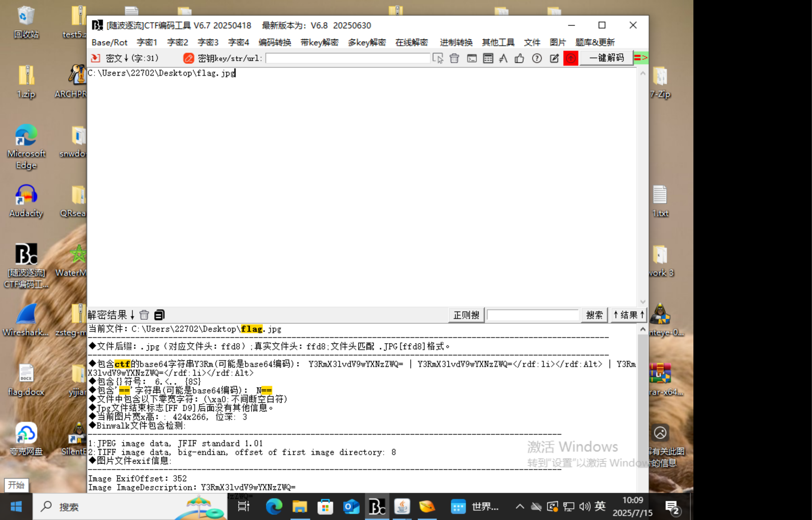Show hidden tray icons chevron in taskbar
Screen dimensions: 812x520
(x=520, y=506)
